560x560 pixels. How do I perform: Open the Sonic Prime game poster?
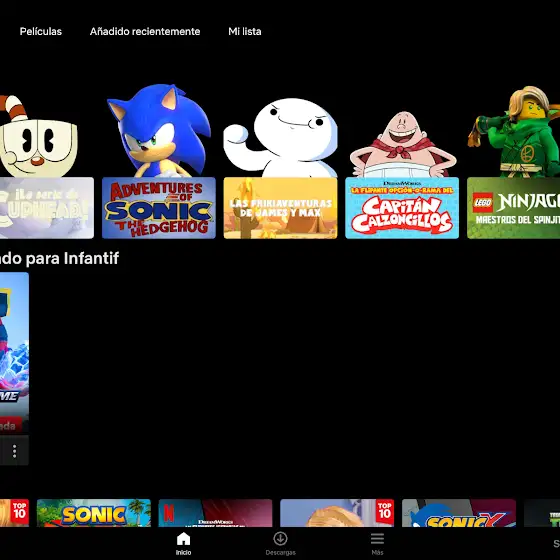[14, 353]
